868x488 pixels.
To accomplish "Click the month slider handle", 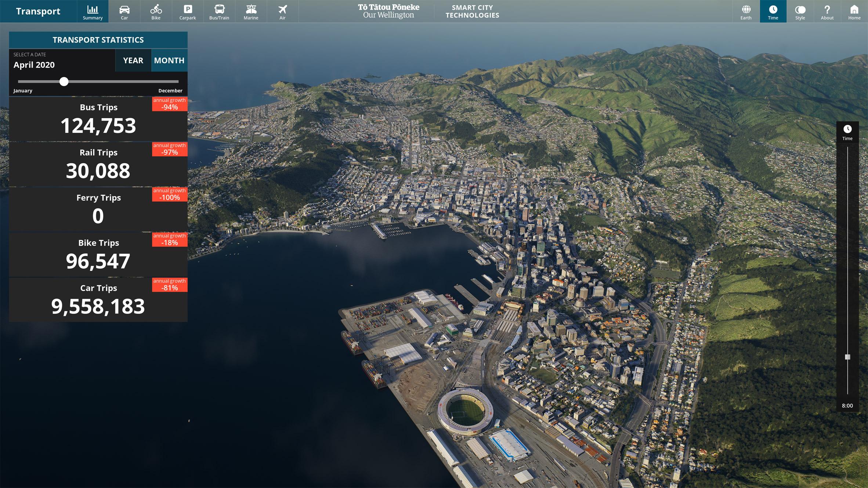I will (x=64, y=81).
